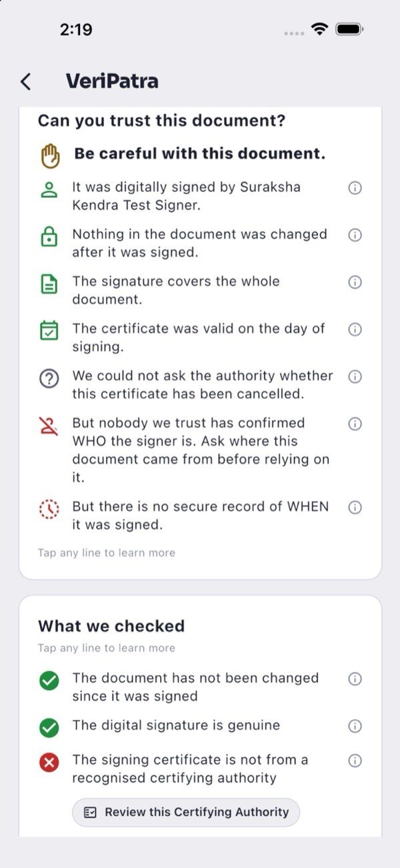Open info for the signature coverage line

click(x=355, y=282)
